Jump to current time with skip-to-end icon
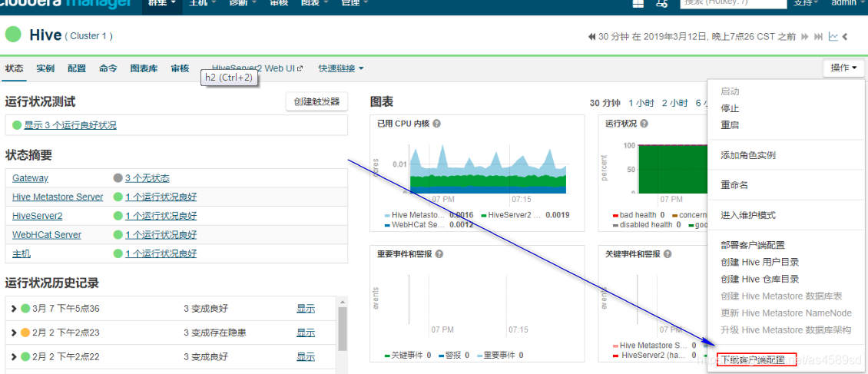The image size is (868, 374). click(818, 37)
